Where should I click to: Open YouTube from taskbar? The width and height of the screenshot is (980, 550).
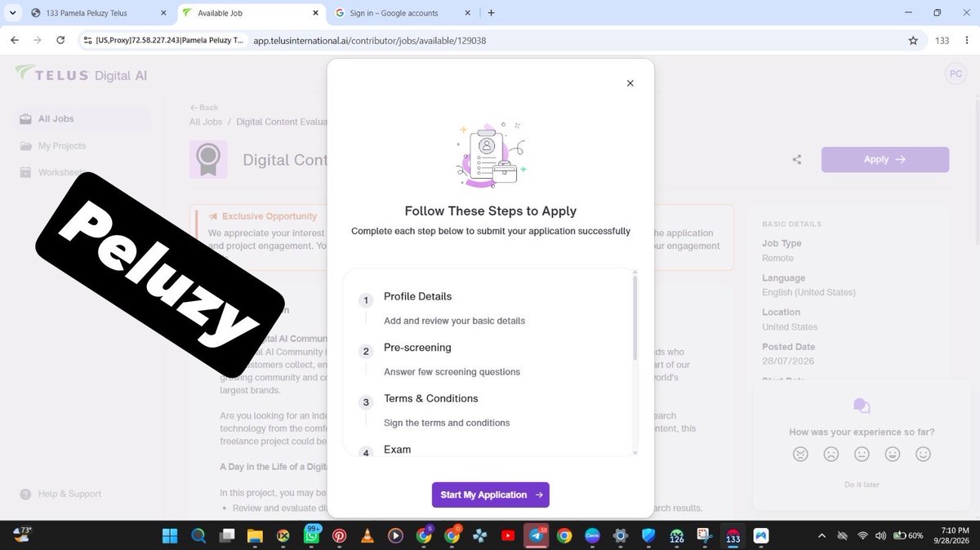[x=508, y=536]
